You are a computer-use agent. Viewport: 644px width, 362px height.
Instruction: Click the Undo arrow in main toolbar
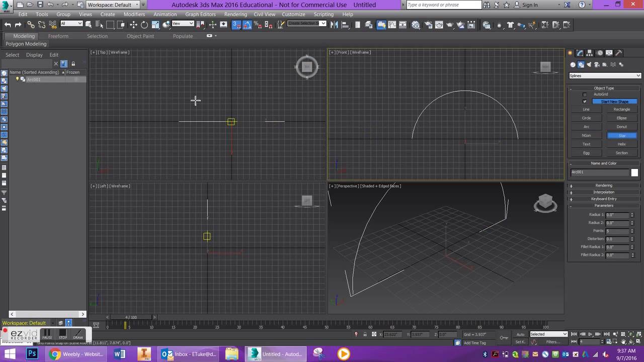pyautogui.click(x=8, y=25)
